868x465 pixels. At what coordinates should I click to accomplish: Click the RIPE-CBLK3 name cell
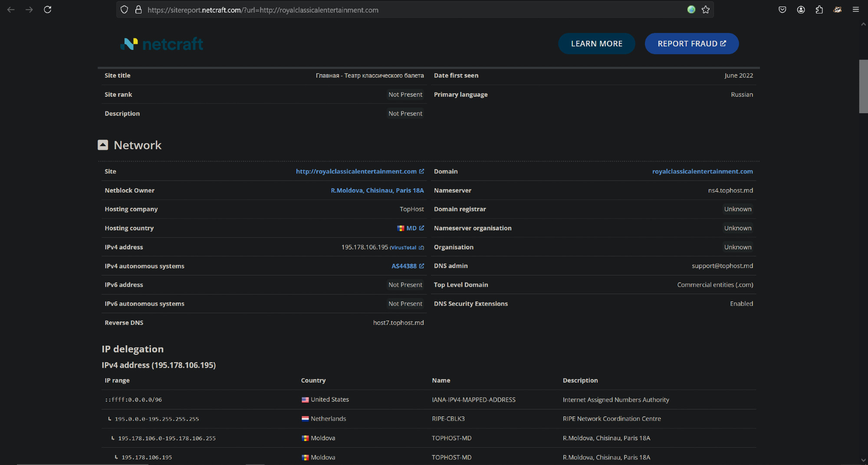pos(448,419)
